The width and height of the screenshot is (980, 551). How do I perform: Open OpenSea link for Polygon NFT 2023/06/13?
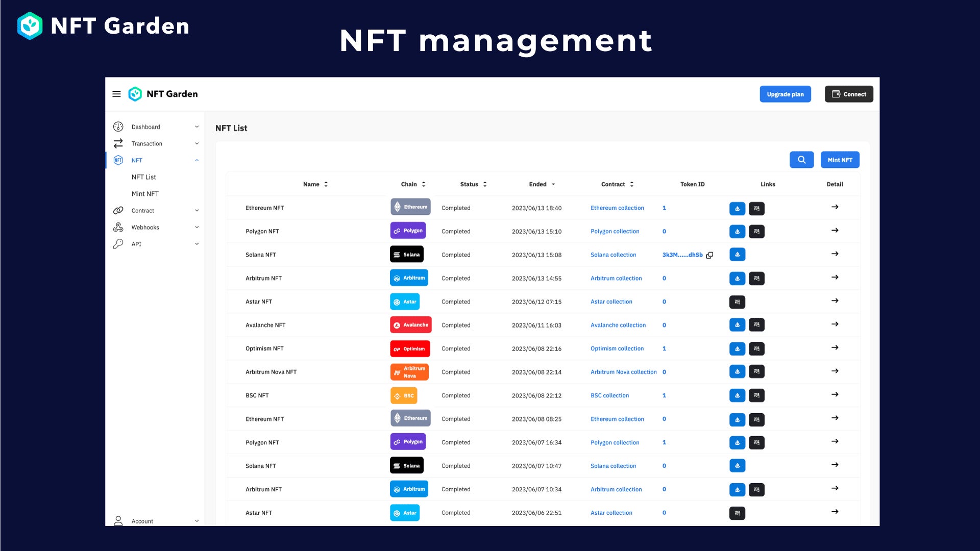737,232
